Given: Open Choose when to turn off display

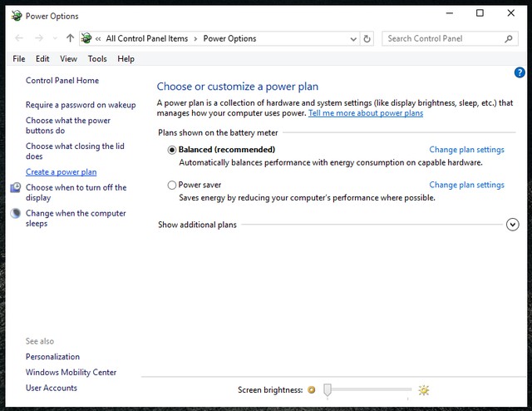Looking at the screenshot, I should [76, 192].
